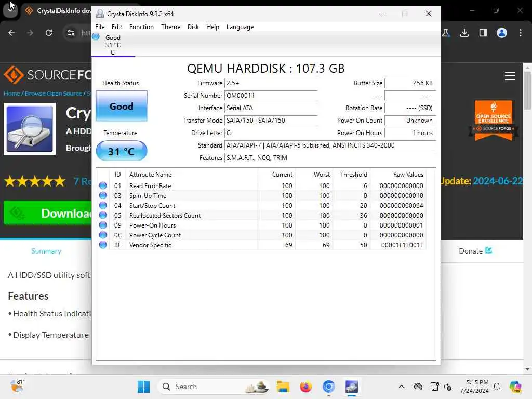Open Firefox from the taskbar
The image size is (532, 399).
point(305,387)
